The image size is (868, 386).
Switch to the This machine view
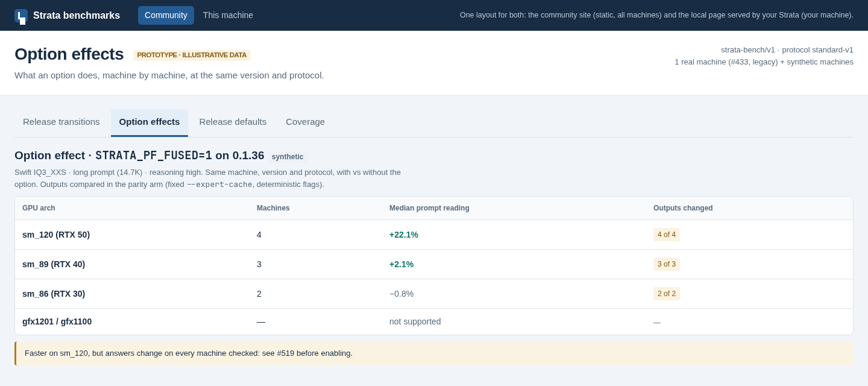click(228, 15)
